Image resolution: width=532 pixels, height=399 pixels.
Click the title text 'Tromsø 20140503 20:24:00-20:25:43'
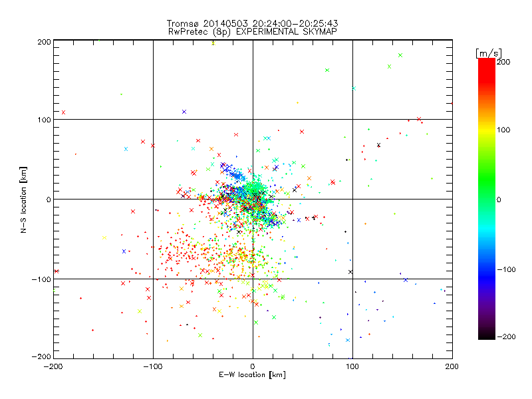pos(252,23)
